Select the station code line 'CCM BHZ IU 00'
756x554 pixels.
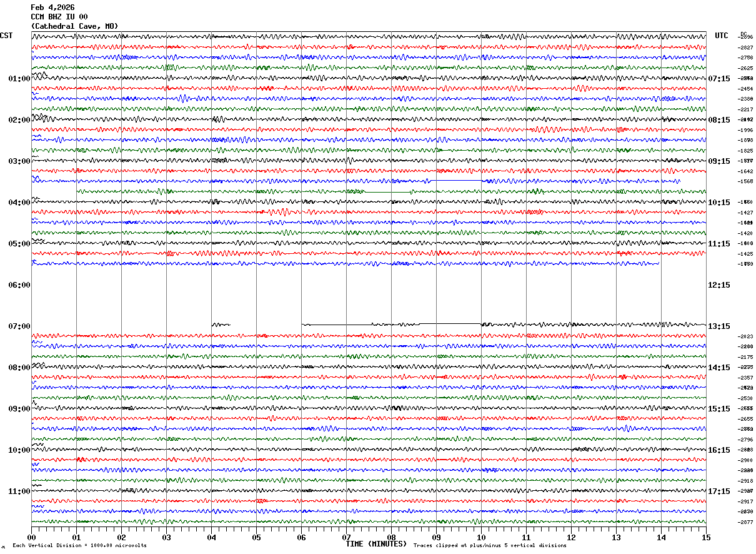pos(59,17)
